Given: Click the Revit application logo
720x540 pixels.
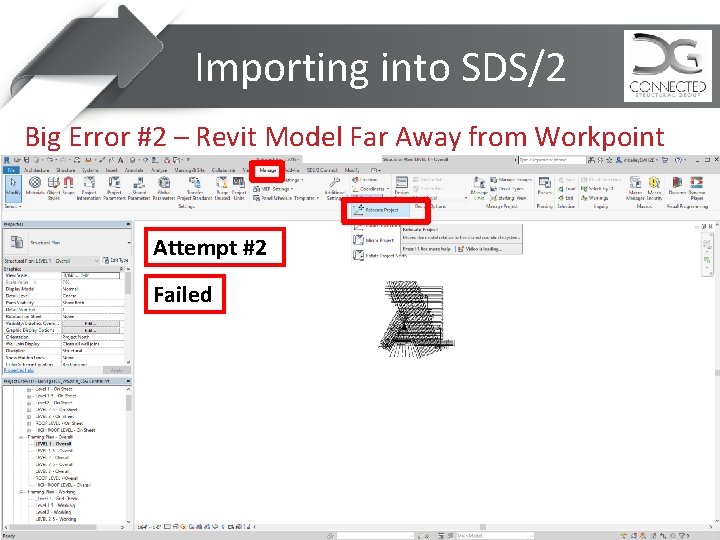Looking at the screenshot, I should pos(6,160).
